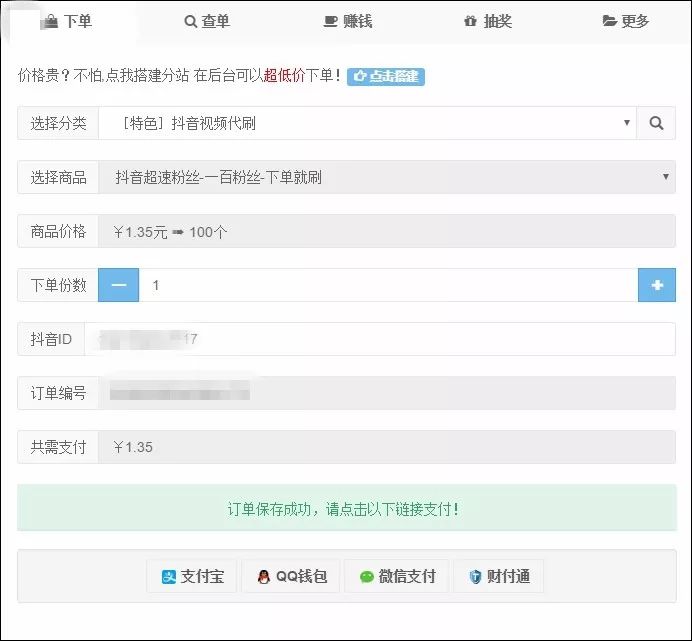Focus the 抖音ID input field

(380, 339)
